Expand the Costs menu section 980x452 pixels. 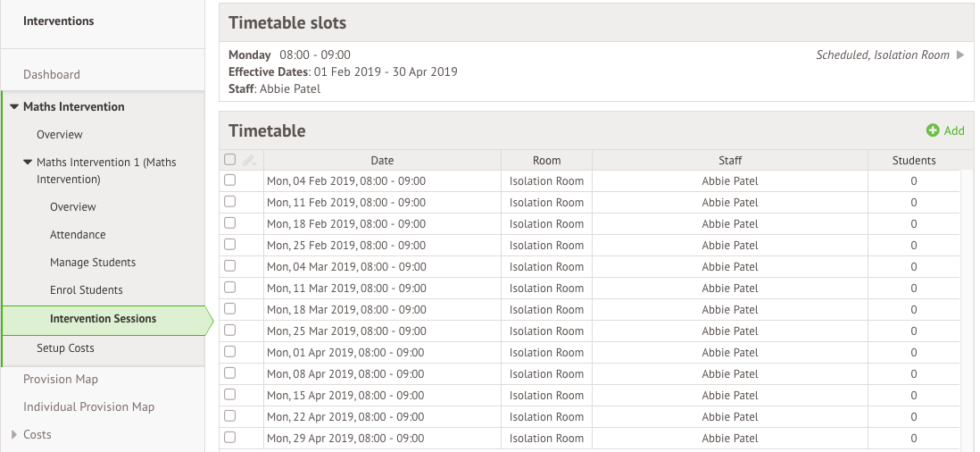[14, 435]
